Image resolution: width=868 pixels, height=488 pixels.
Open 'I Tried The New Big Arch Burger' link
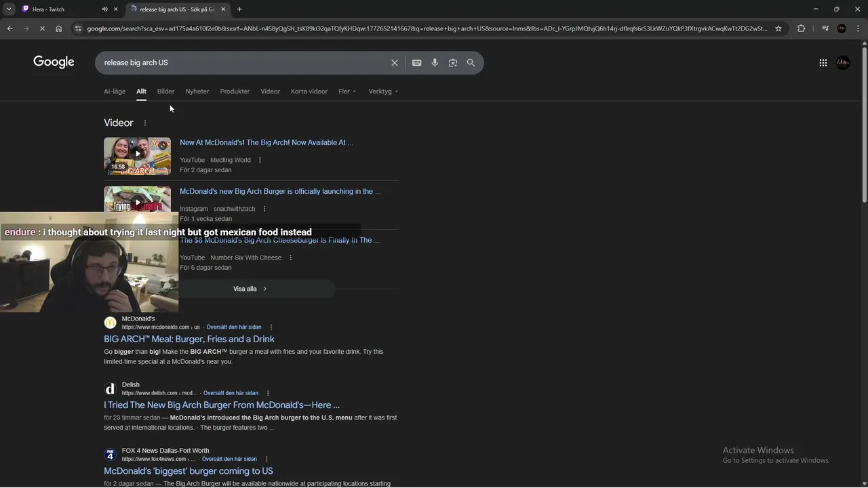coord(222,405)
